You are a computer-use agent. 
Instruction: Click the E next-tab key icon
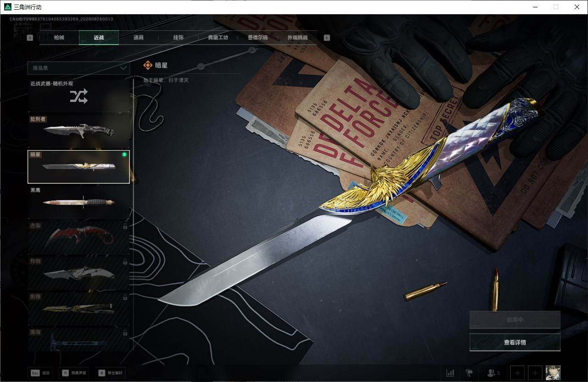(327, 38)
